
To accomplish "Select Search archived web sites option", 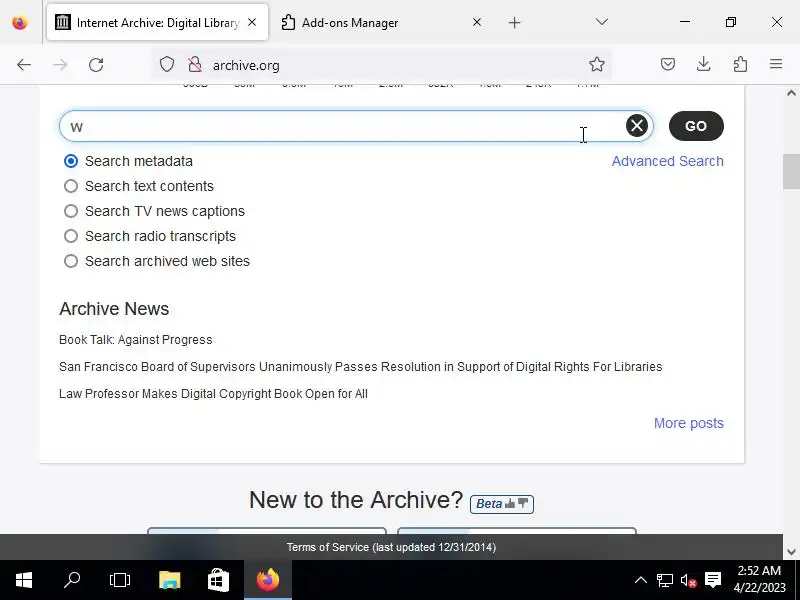I will click(71, 261).
